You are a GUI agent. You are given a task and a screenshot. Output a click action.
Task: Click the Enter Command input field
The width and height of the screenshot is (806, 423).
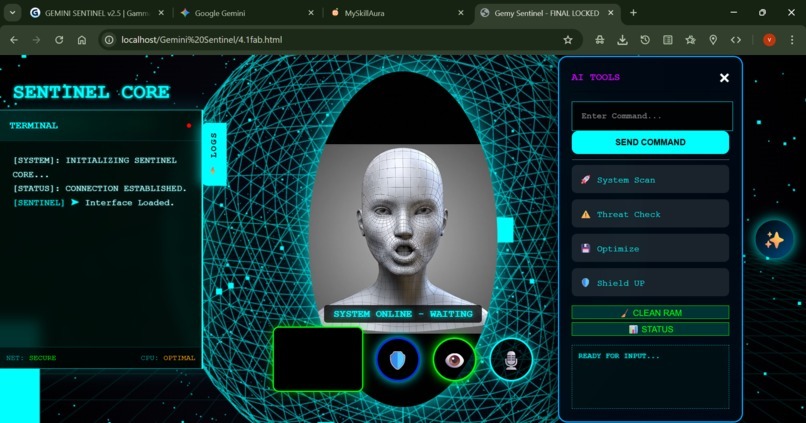click(652, 116)
